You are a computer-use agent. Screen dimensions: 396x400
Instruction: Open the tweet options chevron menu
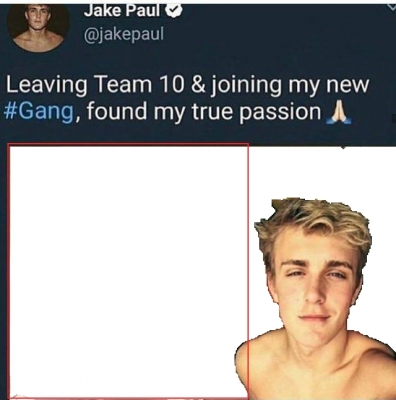pyautogui.click(x=392, y=7)
